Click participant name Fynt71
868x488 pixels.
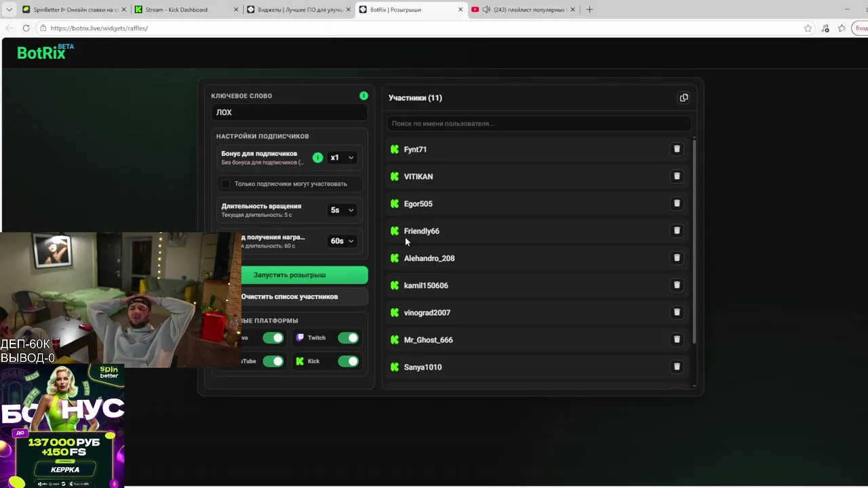(415, 149)
